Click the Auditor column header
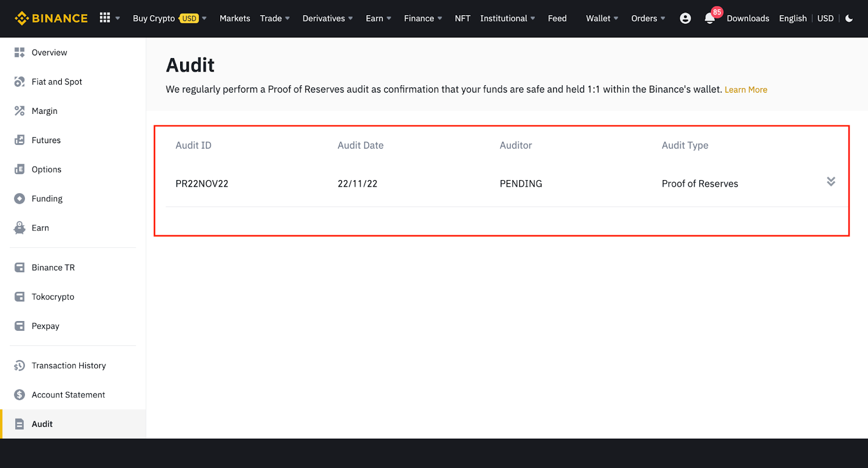This screenshot has height=468, width=868. [x=516, y=145]
